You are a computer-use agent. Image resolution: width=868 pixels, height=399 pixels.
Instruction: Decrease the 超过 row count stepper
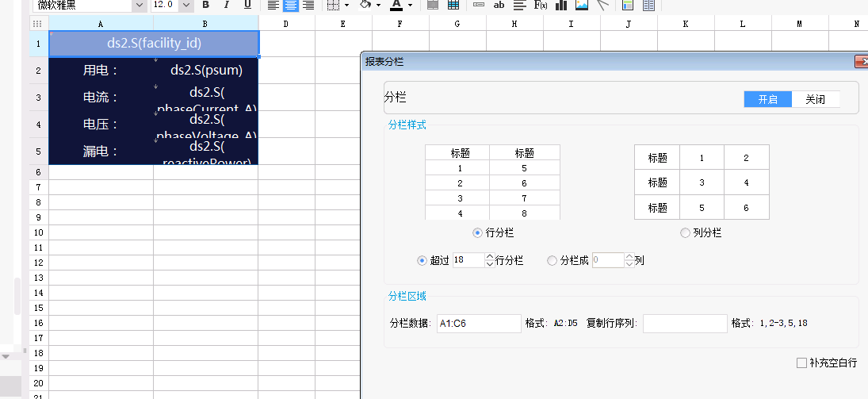pyautogui.click(x=489, y=264)
